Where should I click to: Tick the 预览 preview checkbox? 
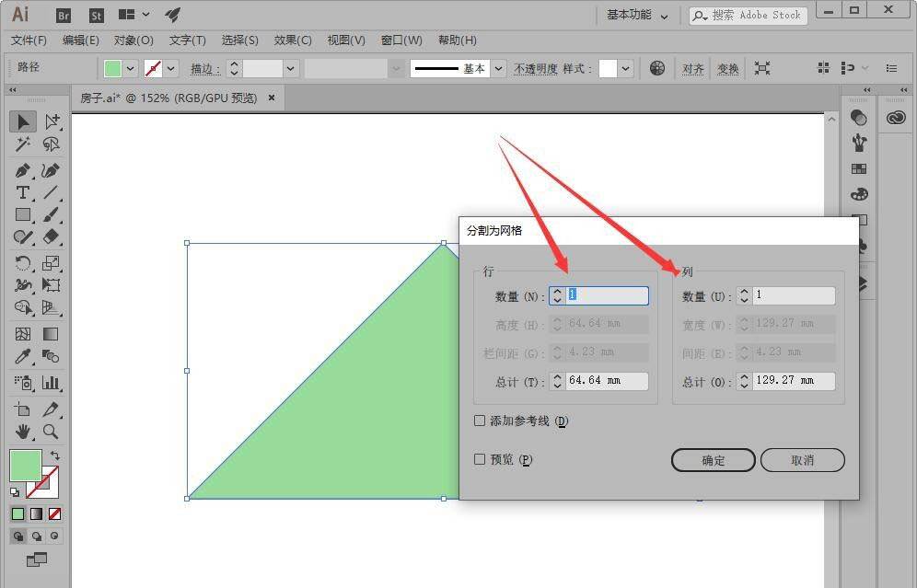480,459
